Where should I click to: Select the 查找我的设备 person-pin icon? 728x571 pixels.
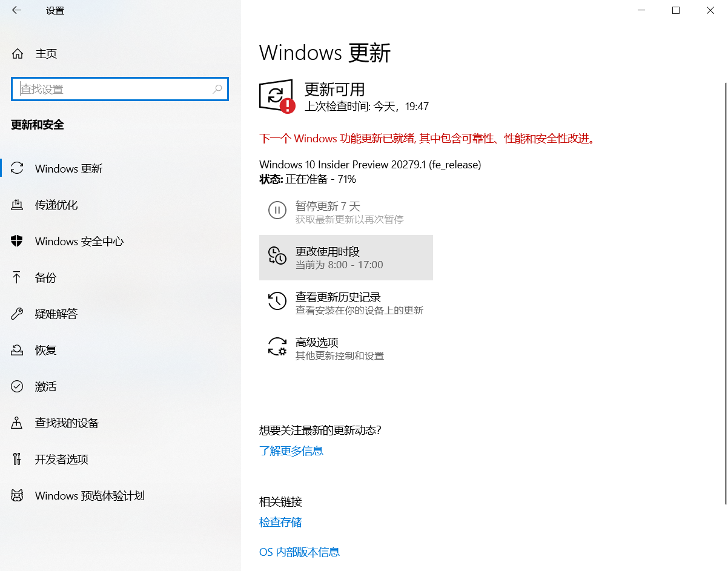tap(17, 423)
